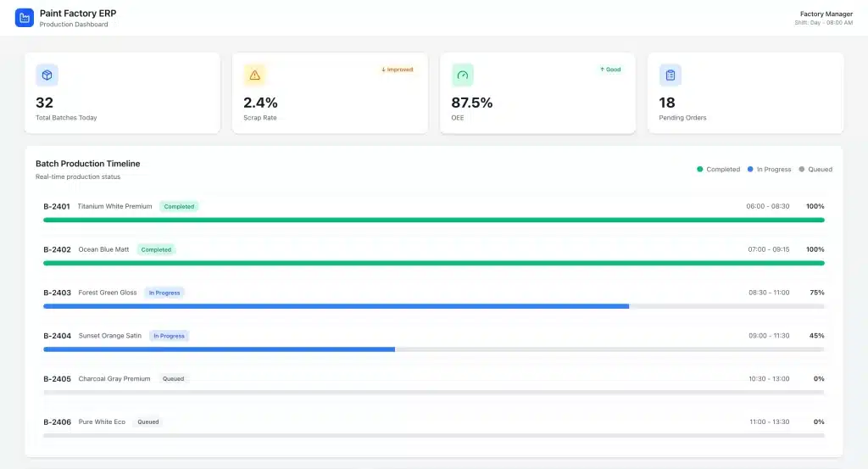Click the gray Queued legend dot
868x469 pixels.
802,170
